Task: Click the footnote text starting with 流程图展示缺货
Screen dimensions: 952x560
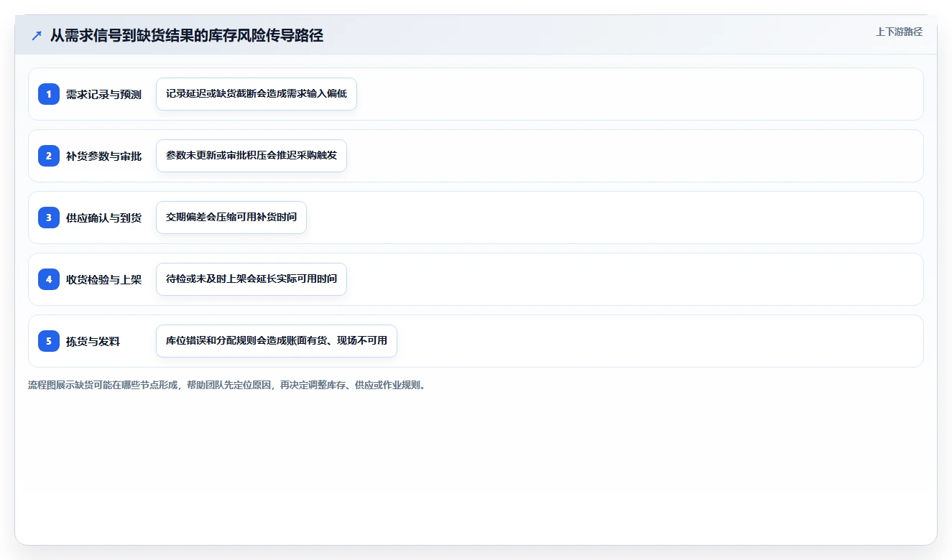Action: pyautogui.click(x=227, y=386)
